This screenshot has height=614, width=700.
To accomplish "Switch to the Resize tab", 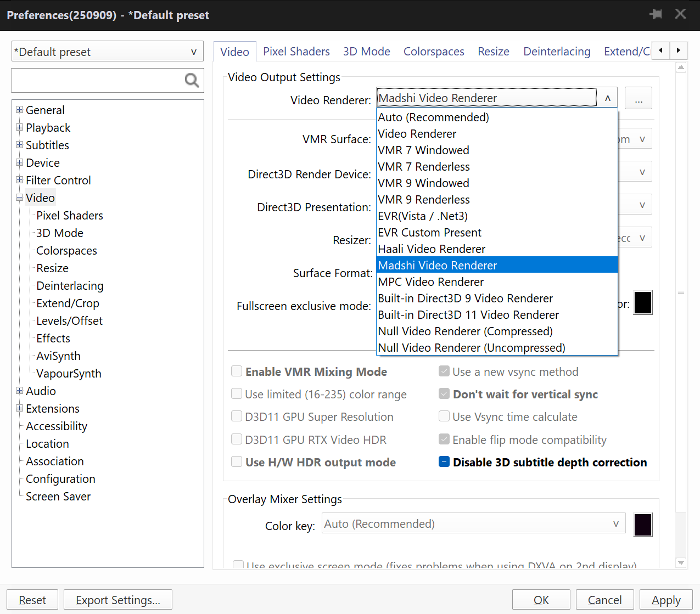I will click(494, 51).
